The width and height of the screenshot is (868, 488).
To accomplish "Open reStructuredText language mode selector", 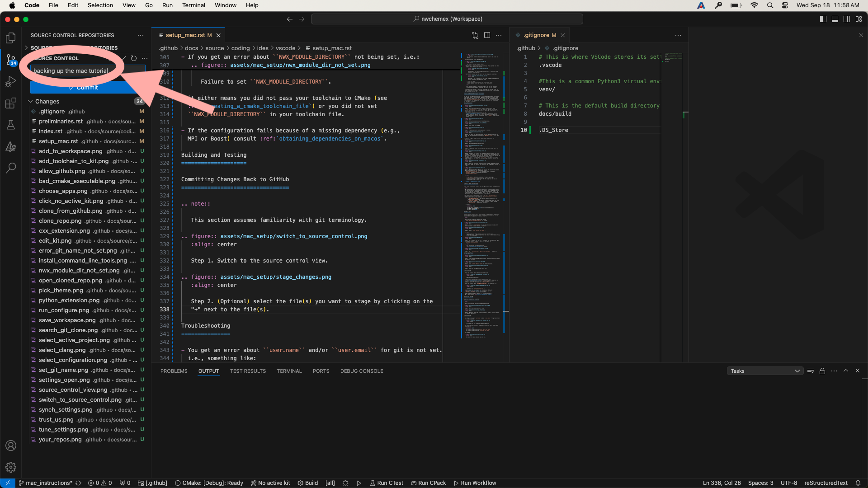I will pos(826,483).
